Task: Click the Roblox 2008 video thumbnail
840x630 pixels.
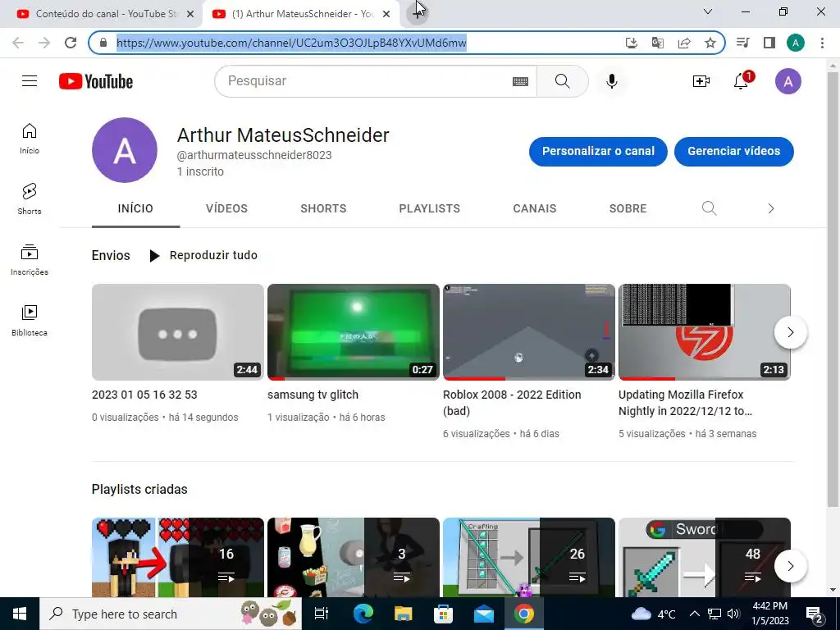Action: tap(529, 332)
